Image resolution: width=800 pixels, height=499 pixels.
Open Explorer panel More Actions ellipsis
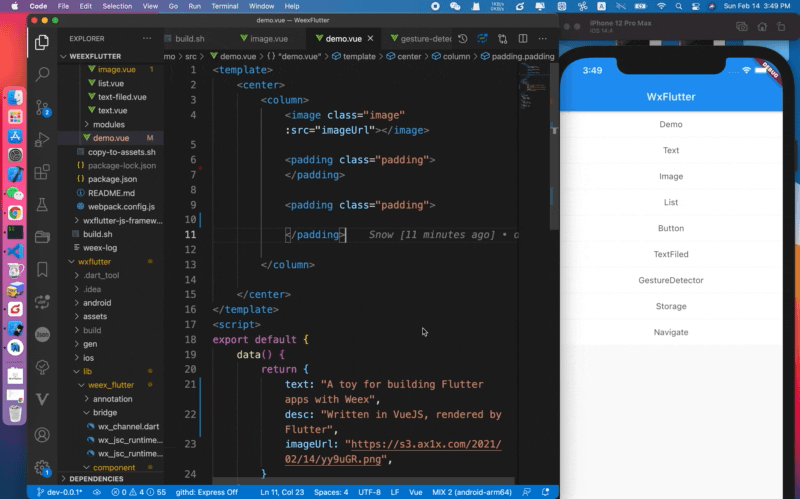pos(147,38)
